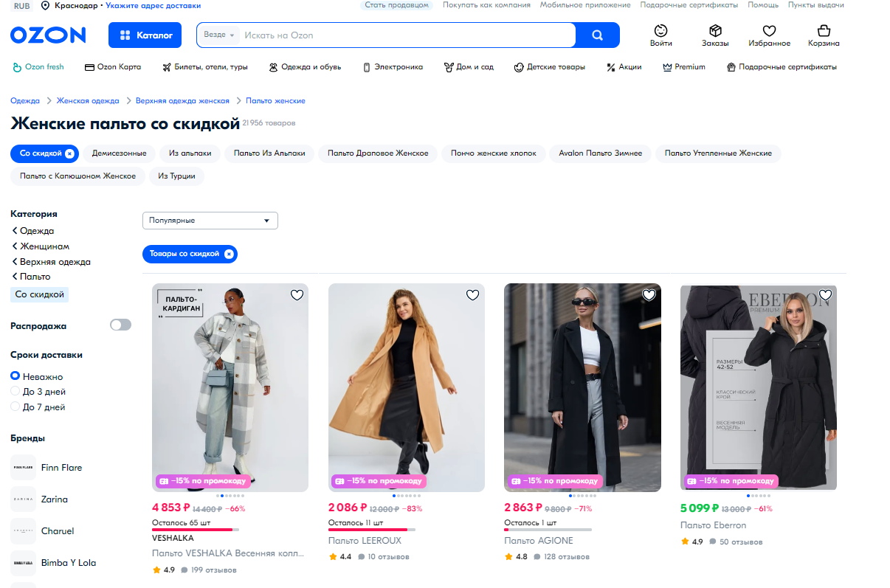Open the Корзина cart icon
The width and height of the screenshot is (890, 588).
[824, 31]
